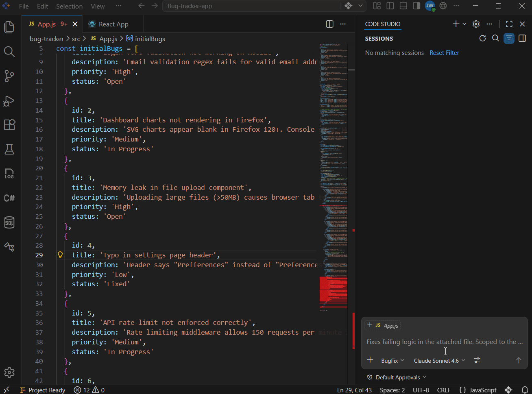Go forward in navigation history
Screen dimensions: 532x394
click(x=155, y=6)
